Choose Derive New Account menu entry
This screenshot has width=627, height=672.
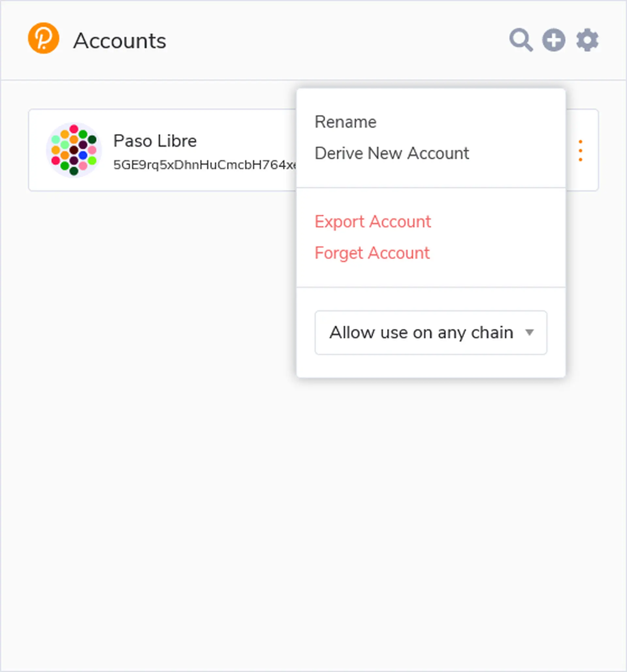click(392, 154)
